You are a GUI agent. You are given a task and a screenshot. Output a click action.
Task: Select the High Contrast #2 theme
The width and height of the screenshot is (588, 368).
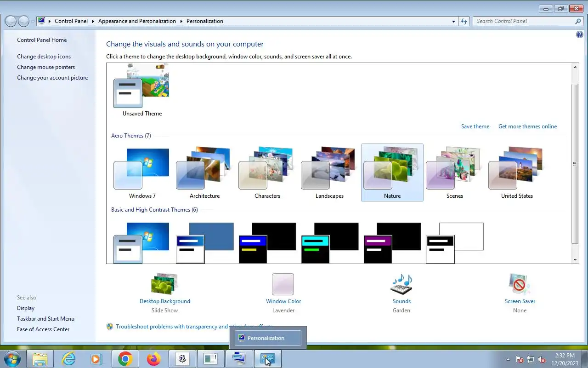pyautogui.click(x=330, y=243)
